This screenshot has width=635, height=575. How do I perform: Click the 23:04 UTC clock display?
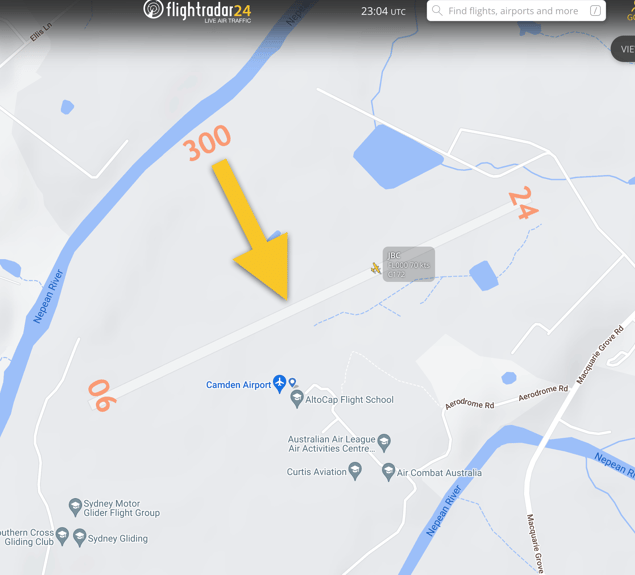tap(383, 11)
